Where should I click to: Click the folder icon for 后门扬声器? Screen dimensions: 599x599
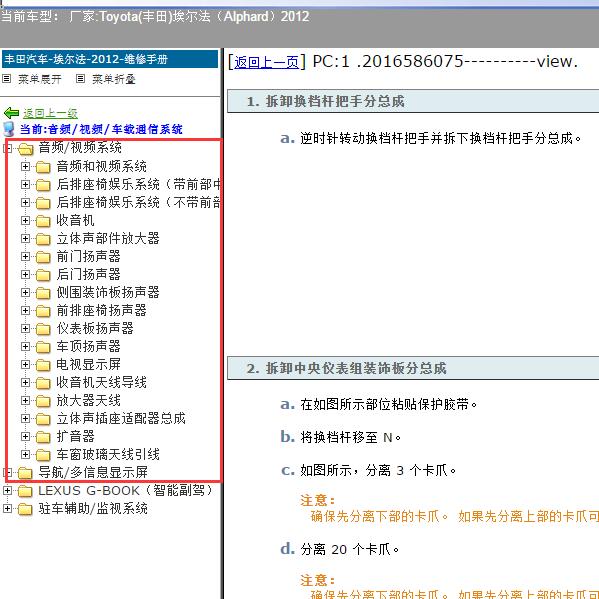(x=43, y=275)
